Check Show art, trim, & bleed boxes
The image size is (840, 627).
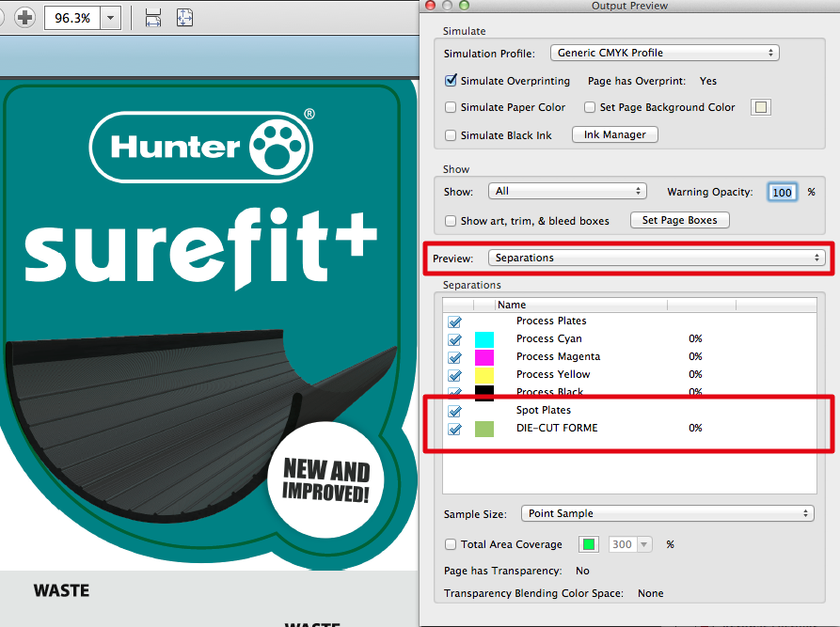[451, 220]
